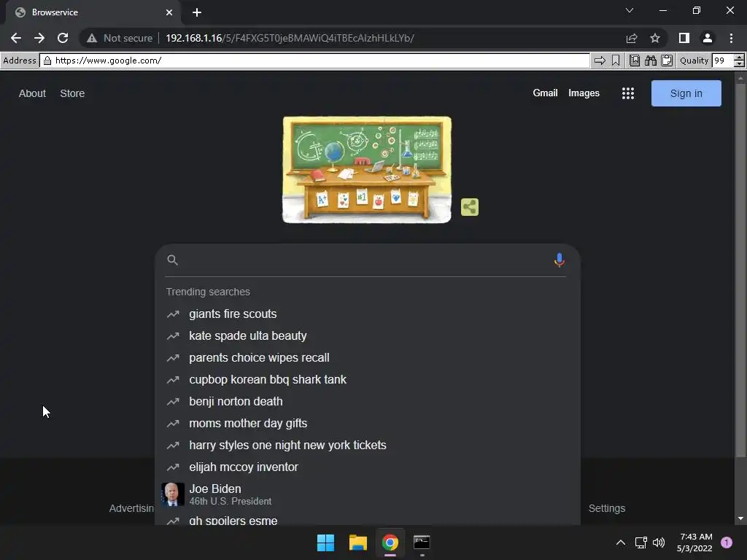Open the Browservice bookmarks list icon
This screenshot has width=747, height=560.
point(635,61)
